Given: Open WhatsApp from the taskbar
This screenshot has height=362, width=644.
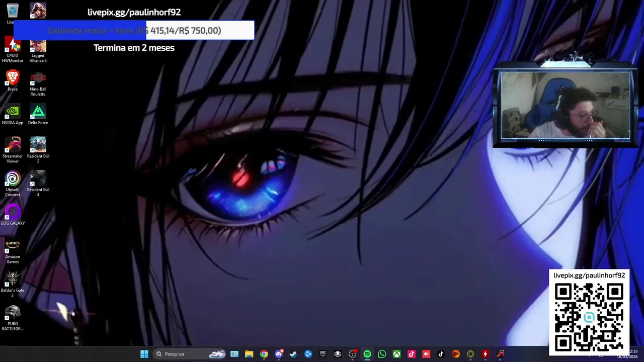Looking at the screenshot, I should 382,354.
